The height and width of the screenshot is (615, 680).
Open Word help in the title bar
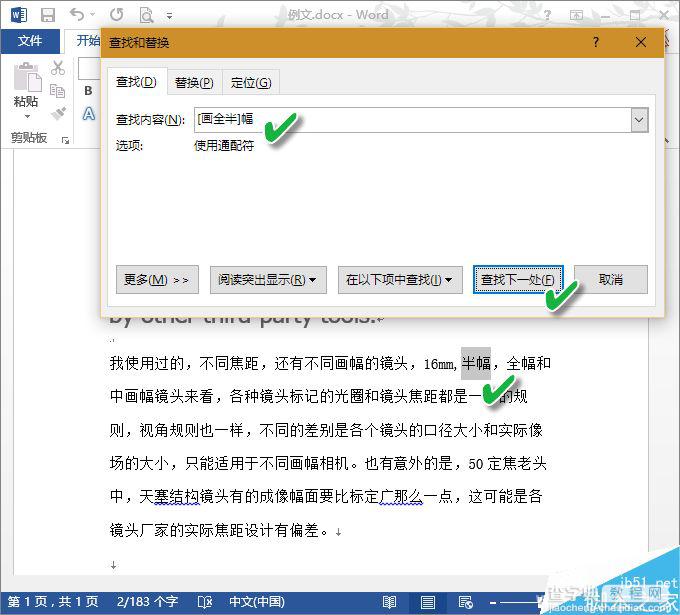pyautogui.click(x=548, y=15)
